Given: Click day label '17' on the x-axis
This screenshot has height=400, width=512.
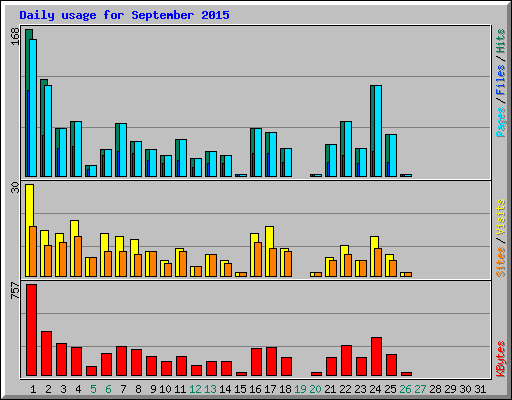Looking at the screenshot, I should point(270,389).
